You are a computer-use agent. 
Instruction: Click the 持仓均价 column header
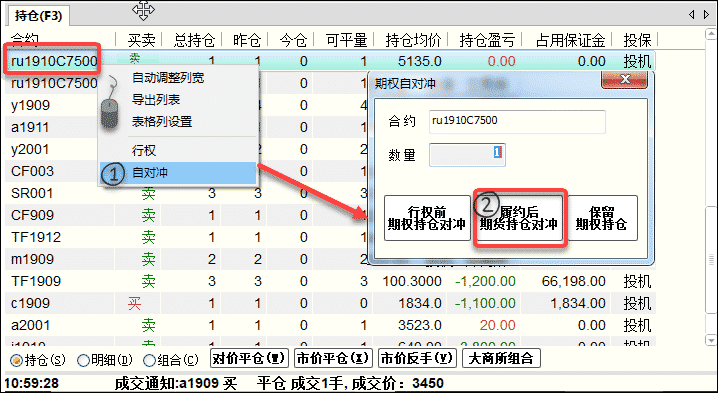click(x=413, y=40)
